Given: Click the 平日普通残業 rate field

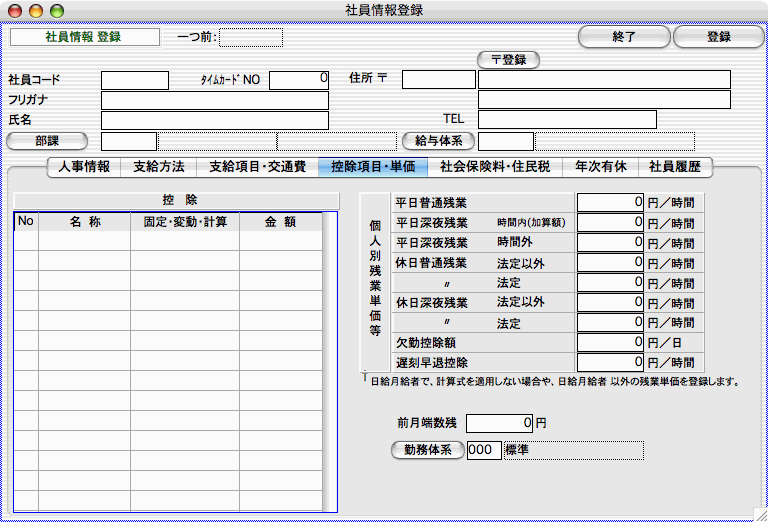Looking at the screenshot, I should click(610, 202).
